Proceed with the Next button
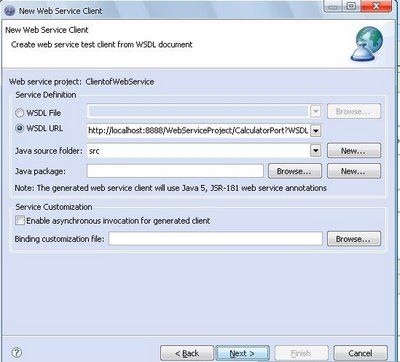The width and height of the screenshot is (400, 362). 242,353
